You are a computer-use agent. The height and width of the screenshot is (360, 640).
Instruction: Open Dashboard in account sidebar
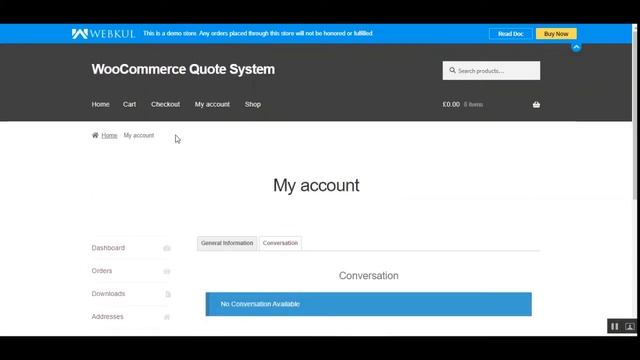[x=108, y=248]
